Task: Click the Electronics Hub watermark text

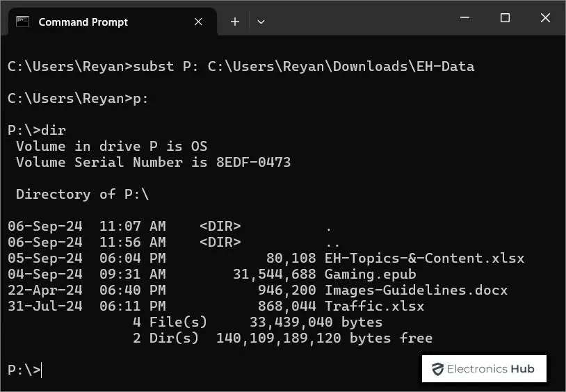Action: click(491, 369)
